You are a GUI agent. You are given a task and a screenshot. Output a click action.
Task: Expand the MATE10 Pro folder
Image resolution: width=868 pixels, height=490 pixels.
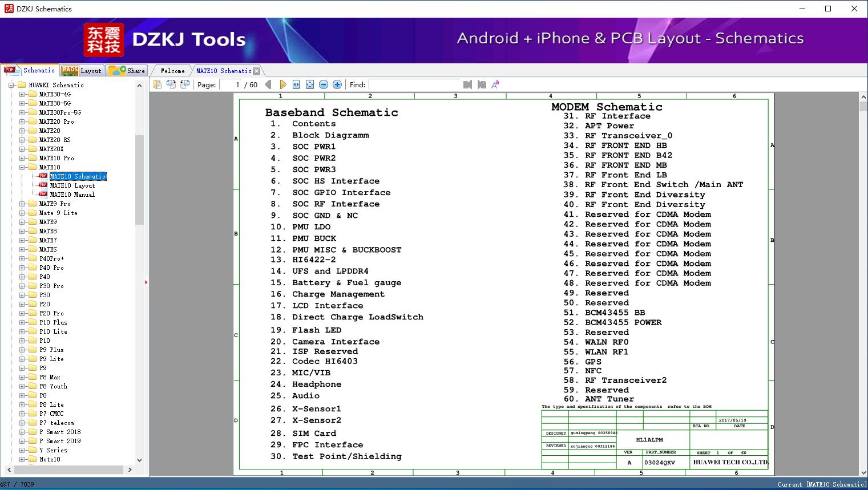click(22, 158)
